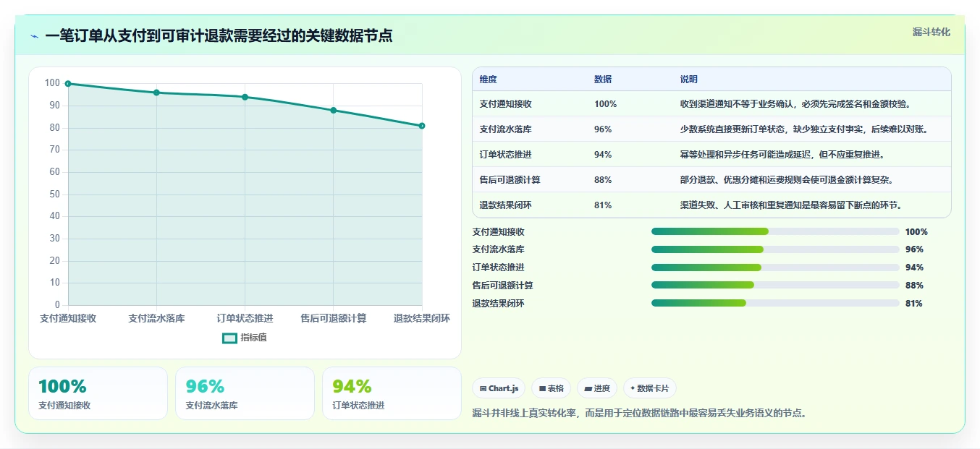Screen dimensions: 980x449
Task: Click the description starting 少数系统直接更新
Action: [804, 129]
